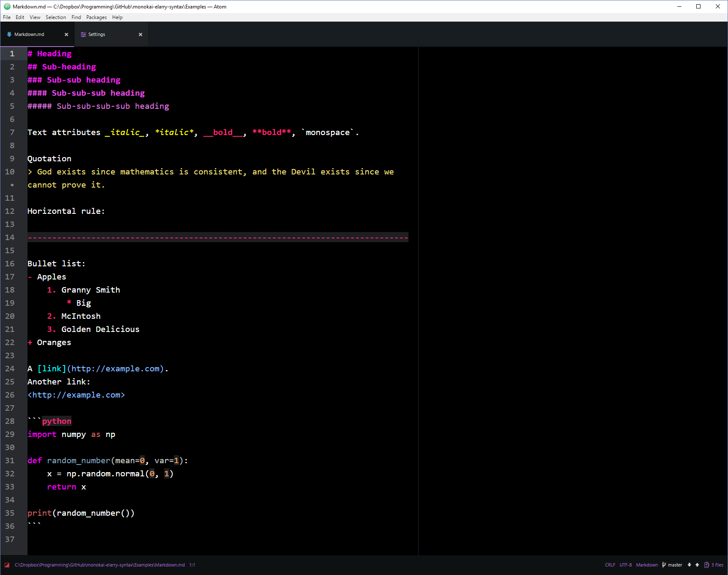Click the 'def random_number' function definition line
This screenshot has width=728, height=575.
tap(108, 461)
